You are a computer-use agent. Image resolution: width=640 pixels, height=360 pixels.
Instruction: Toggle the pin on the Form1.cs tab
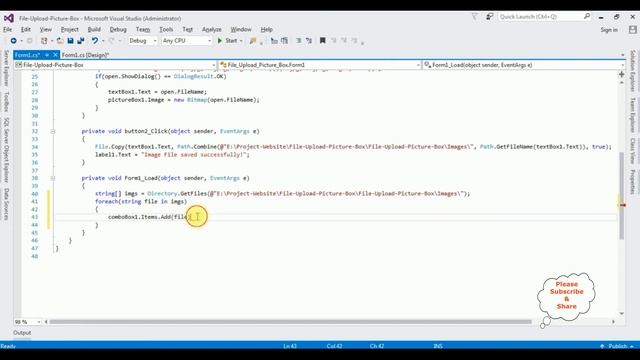(x=47, y=55)
